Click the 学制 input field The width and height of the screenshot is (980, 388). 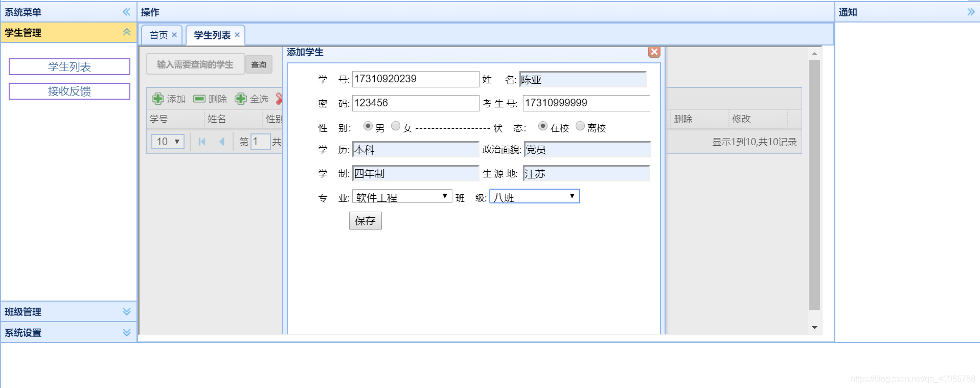(416, 173)
